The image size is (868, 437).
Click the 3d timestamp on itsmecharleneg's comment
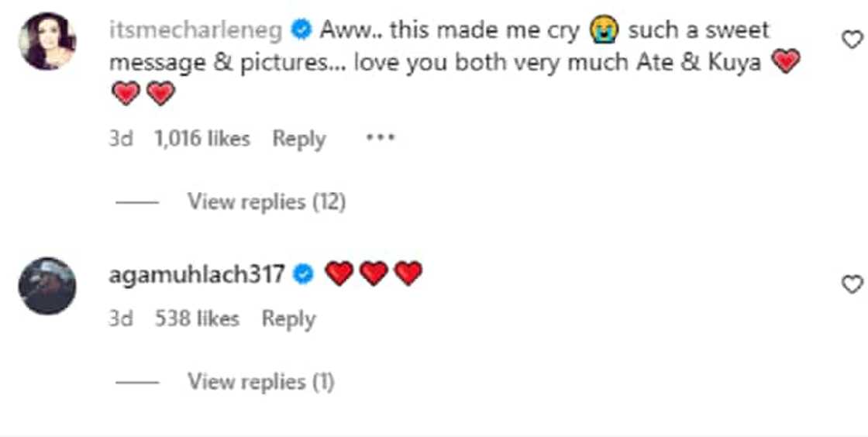(120, 139)
